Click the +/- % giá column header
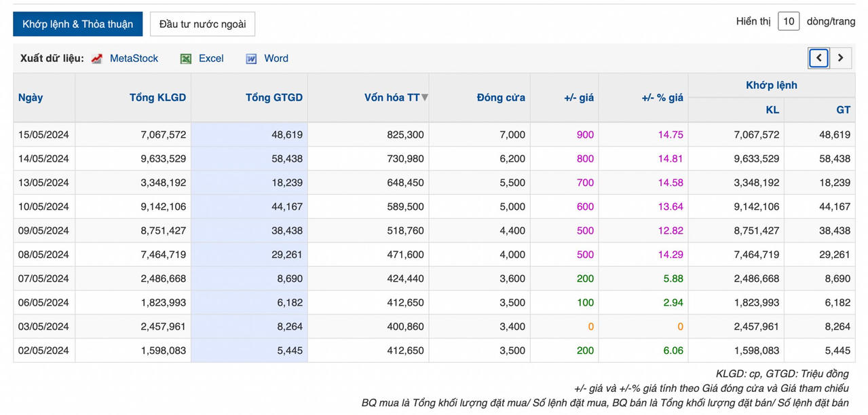The height and width of the screenshot is (415, 868). pyautogui.click(x=662, y=98)
